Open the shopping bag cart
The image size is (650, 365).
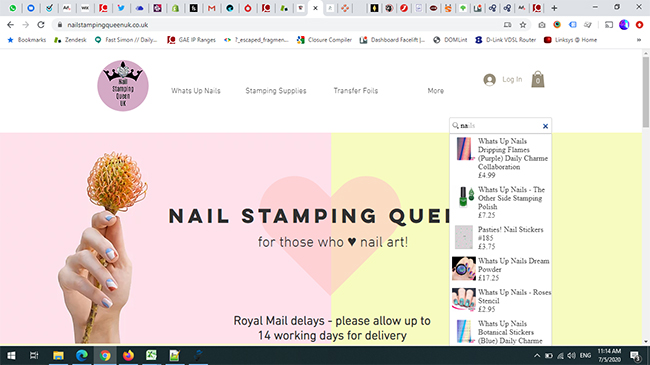click(x=538, y=79)
